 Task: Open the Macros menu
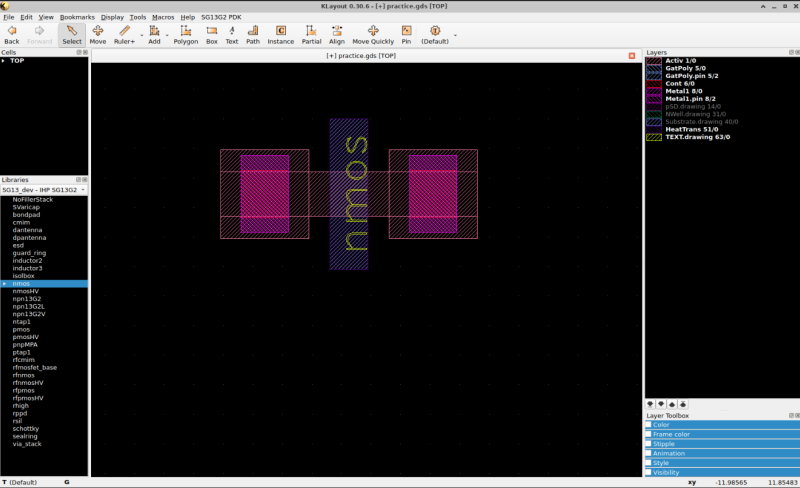pos(163,17)
